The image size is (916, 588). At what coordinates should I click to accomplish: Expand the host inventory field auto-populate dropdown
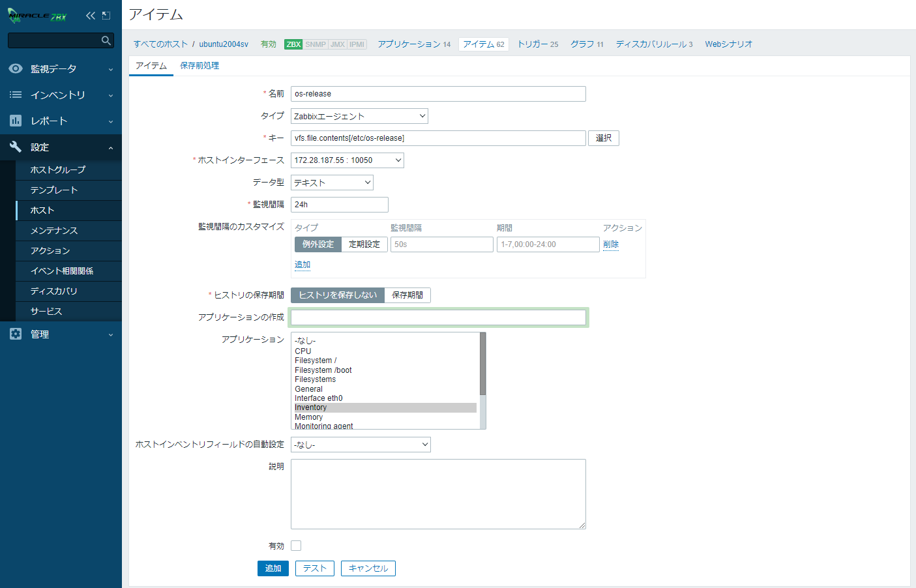point(361,445)
